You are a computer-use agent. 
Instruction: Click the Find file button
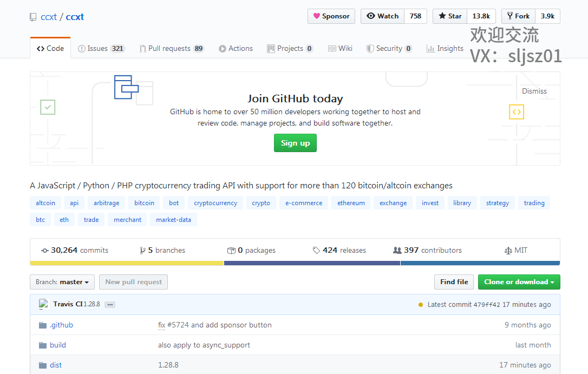point(454,282)
